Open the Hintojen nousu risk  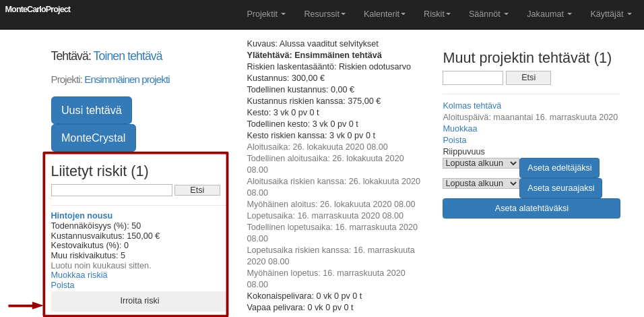[82, 215]
